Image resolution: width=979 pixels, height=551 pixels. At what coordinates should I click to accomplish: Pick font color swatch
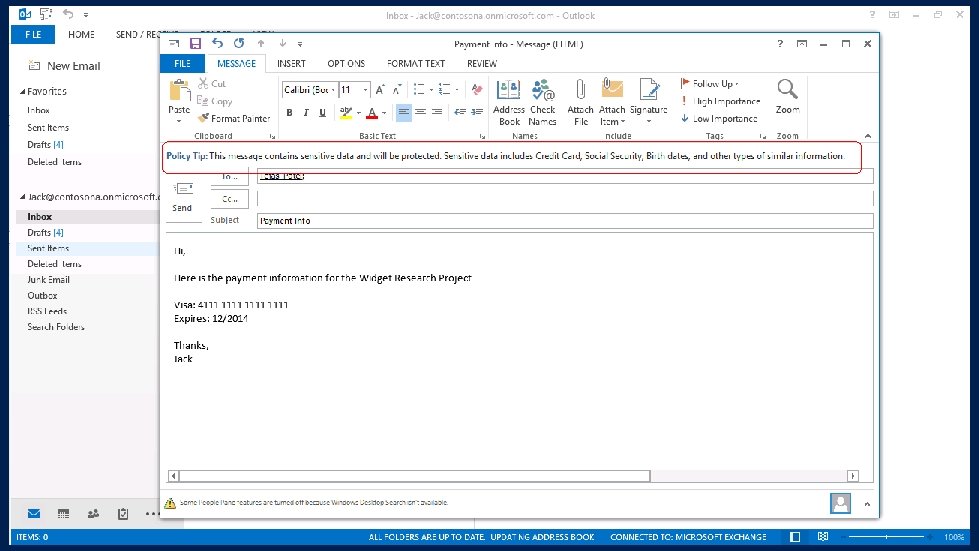pos(372,113)
